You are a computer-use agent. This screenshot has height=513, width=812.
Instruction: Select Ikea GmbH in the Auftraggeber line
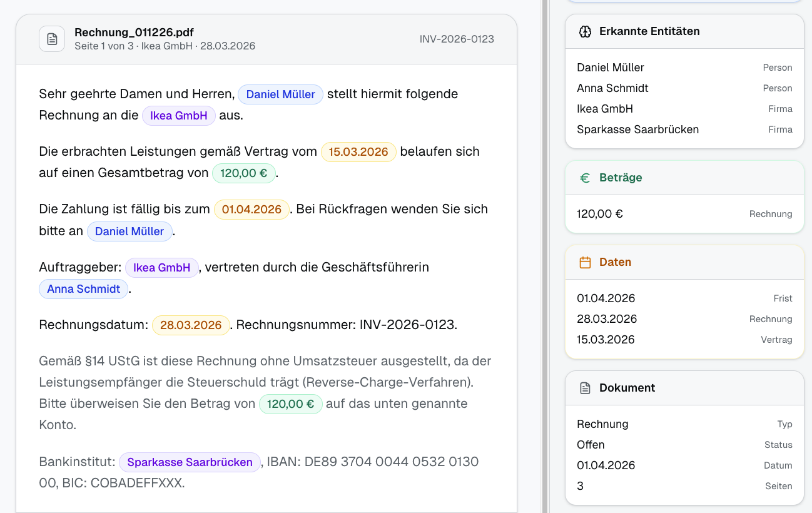pos(161,267)
